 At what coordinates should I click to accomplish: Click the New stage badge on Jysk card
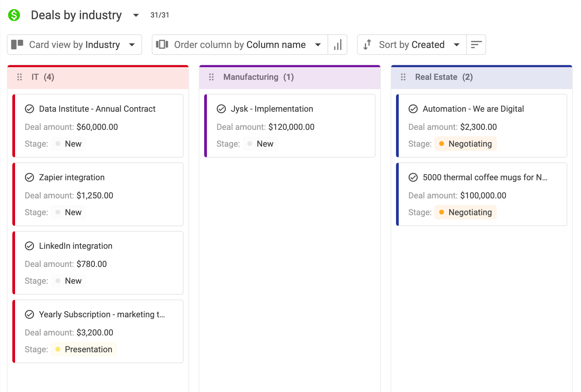coord(260,144)
